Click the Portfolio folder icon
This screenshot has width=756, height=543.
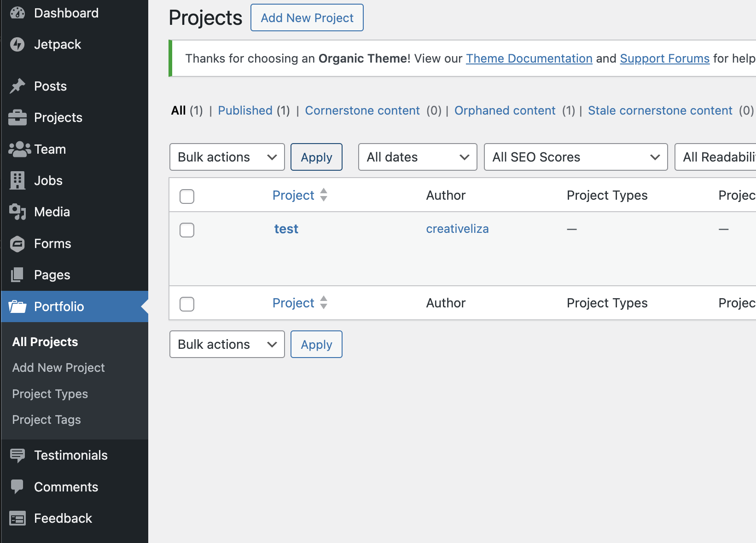(17, 306)
